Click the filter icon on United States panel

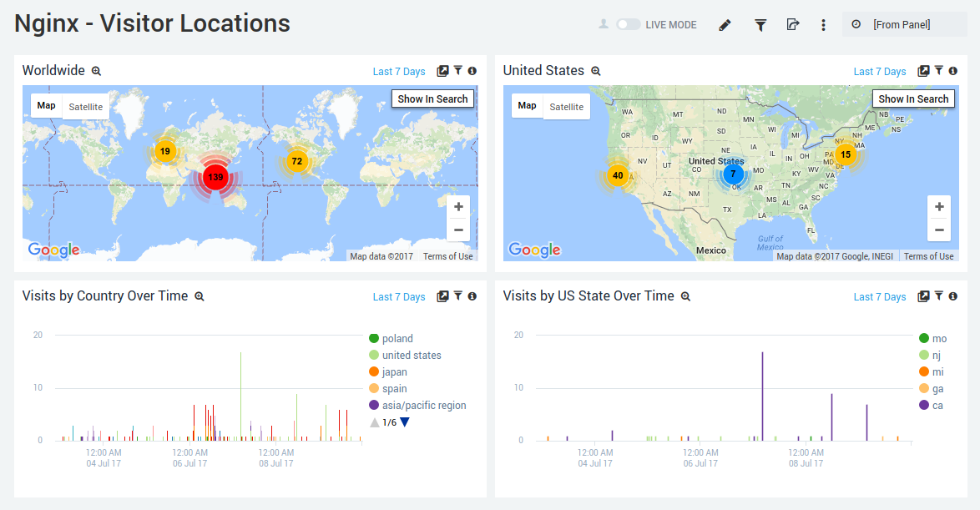[x=939, y=71]
